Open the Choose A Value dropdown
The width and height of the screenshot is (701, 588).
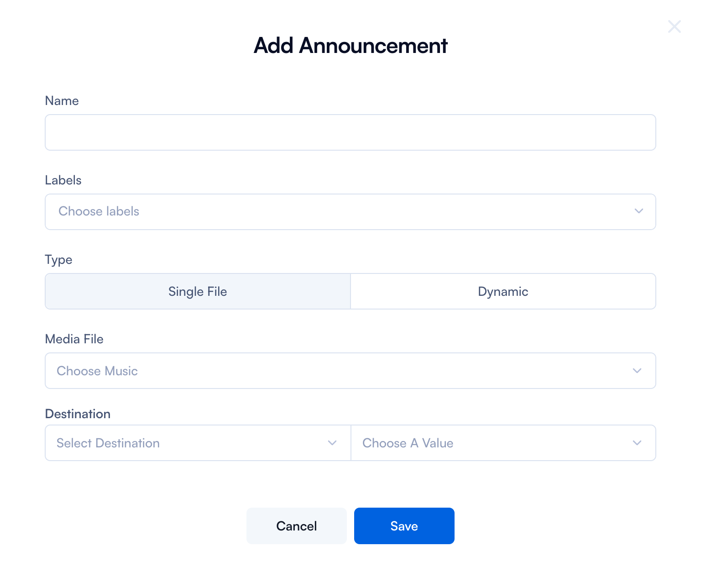click(493, 443)
